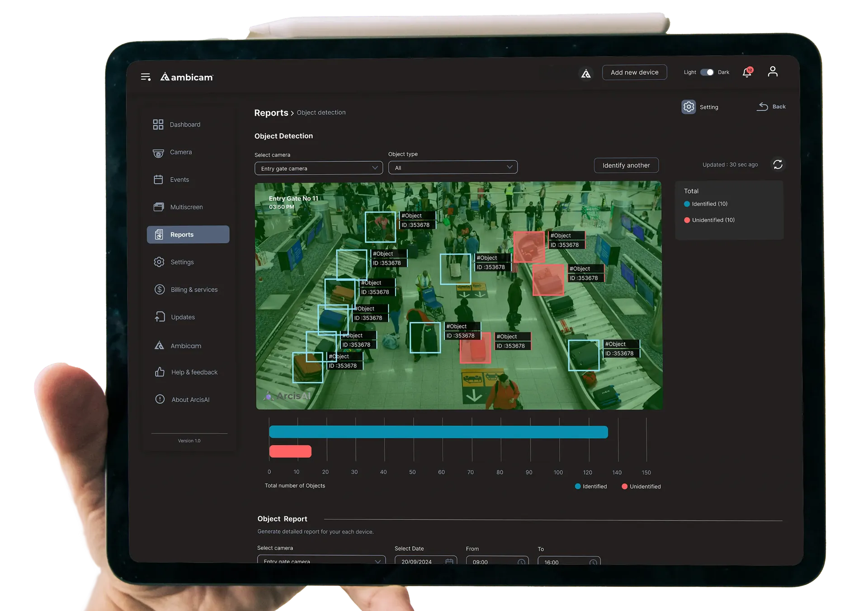Click the Object detection breadcrumb text

point(321,113)
